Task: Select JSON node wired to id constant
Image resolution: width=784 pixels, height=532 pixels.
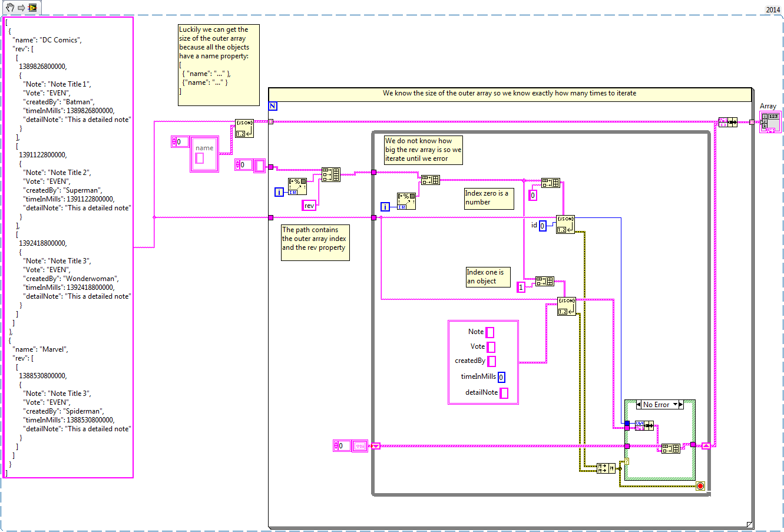Action: 565,224
